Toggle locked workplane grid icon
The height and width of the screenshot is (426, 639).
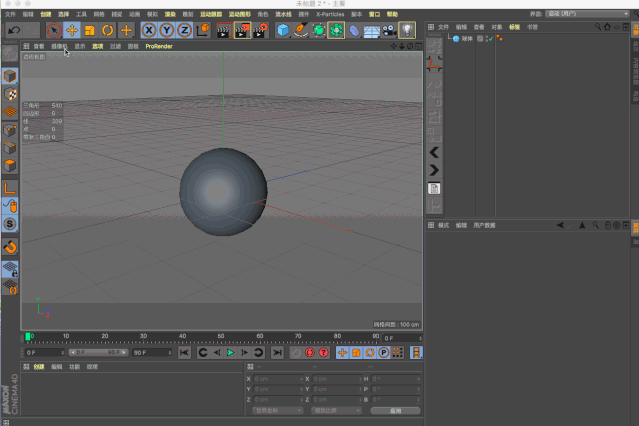10,269
